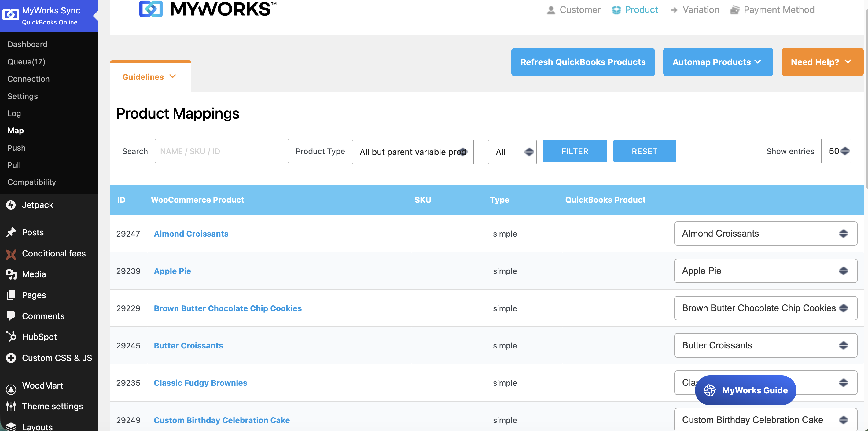Screen dimensions: 868x431
Task: Open Connection in sidebar menu
Action: tap(28, 79)
